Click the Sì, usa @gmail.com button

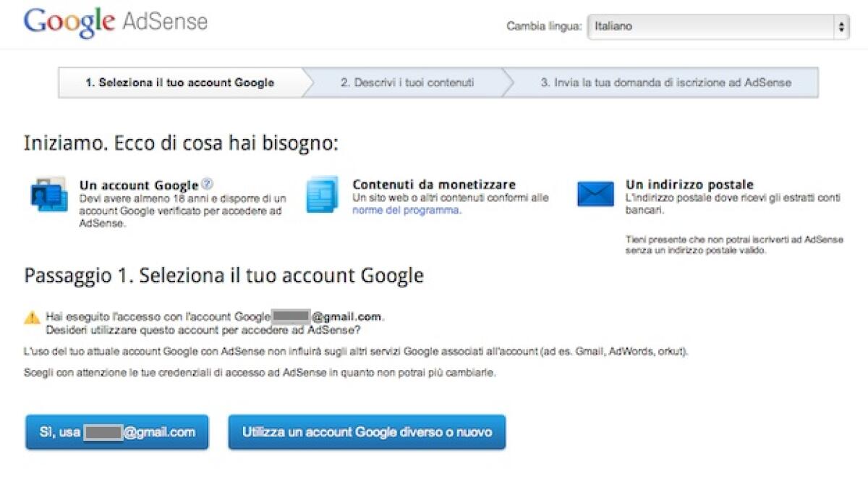(x=117, y=432)
